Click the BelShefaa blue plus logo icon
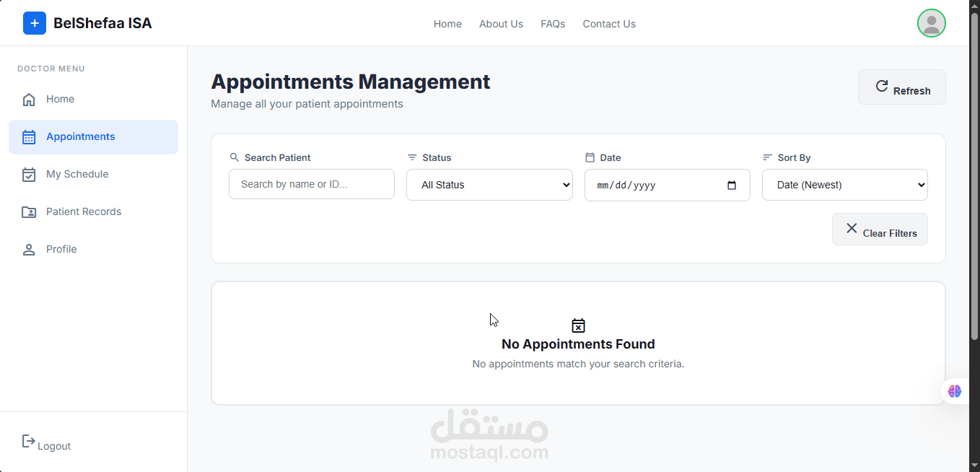The width and height of the screenshot is (980, 472). [35, 24]
